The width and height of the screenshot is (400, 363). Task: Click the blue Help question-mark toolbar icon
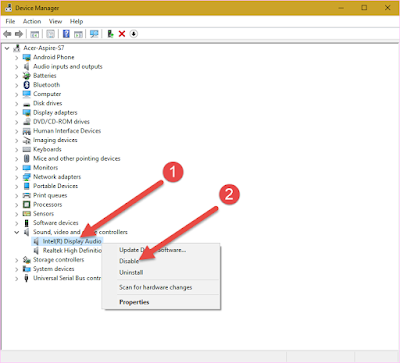pyautogui.click(x=66, y=34)
